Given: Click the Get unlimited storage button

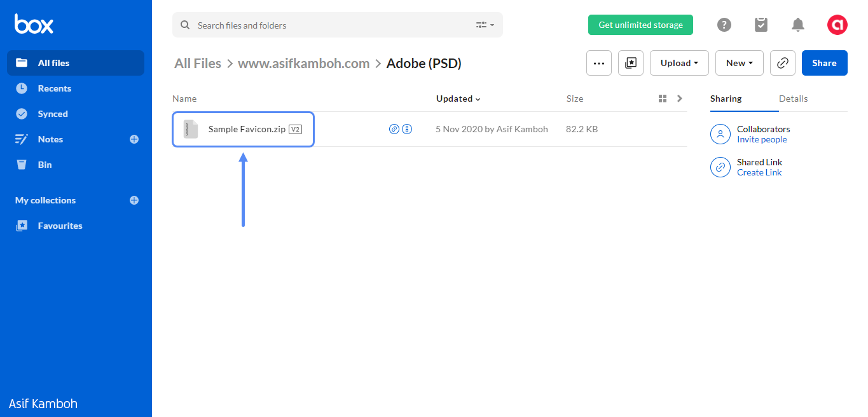Looking at the screenshot, I should [x=640, y=25].
